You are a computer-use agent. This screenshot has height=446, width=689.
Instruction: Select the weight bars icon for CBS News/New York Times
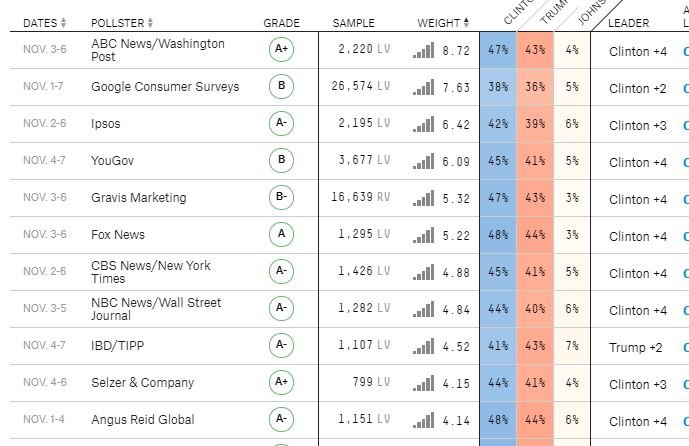(x=423, y=272)
